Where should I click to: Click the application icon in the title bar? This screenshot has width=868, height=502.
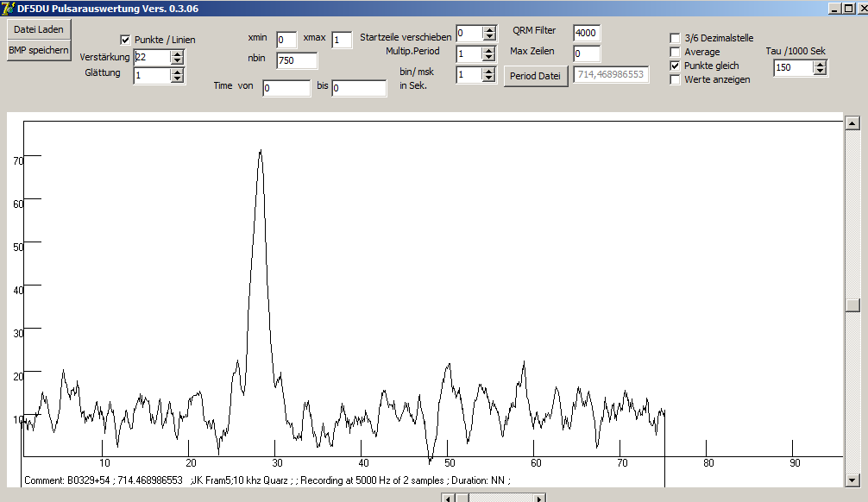pyautogui.click(x=8, y=9)
